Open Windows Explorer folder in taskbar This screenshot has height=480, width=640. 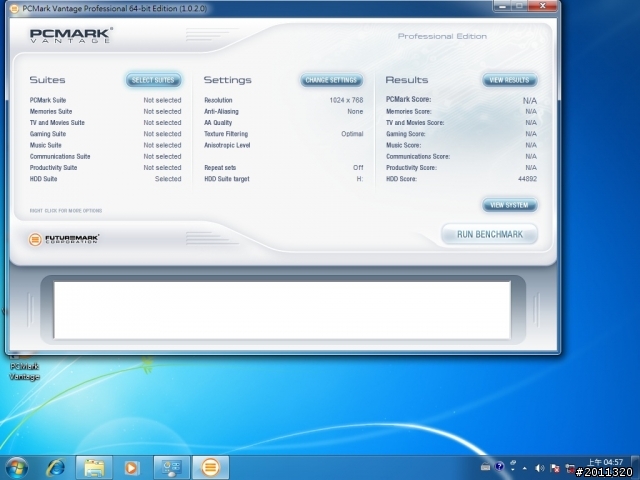click(94, 468)
